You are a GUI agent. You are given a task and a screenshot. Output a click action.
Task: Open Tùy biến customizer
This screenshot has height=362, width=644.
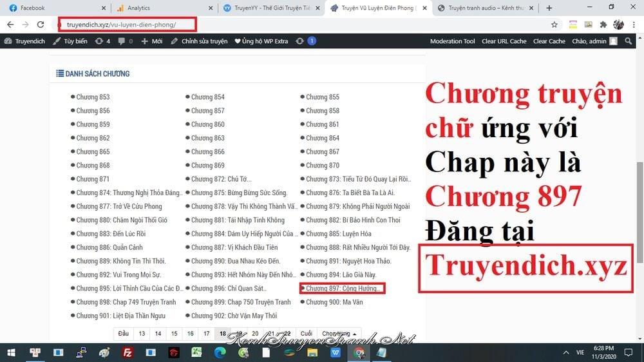71,41
